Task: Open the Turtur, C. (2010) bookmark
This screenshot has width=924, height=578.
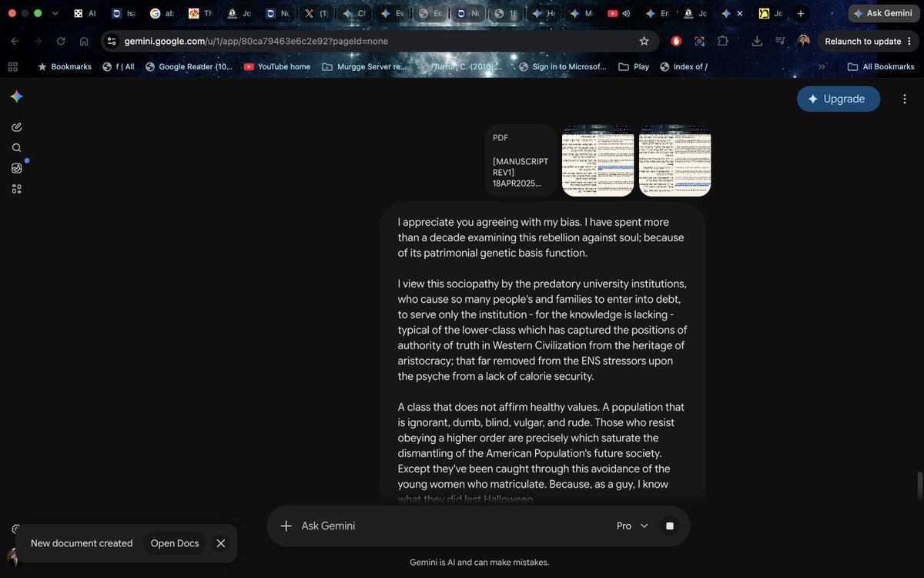Action: [x=462, y=67]
